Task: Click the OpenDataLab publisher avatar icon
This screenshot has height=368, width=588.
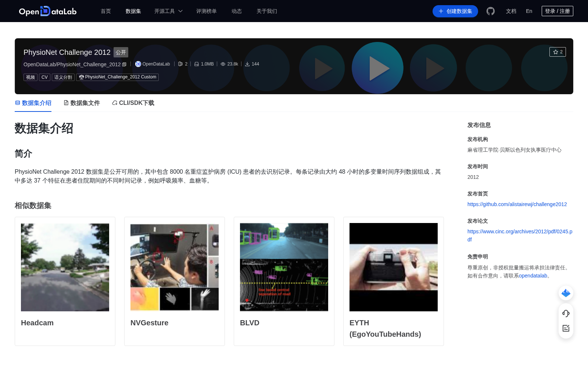Action: tap(138, 64)
